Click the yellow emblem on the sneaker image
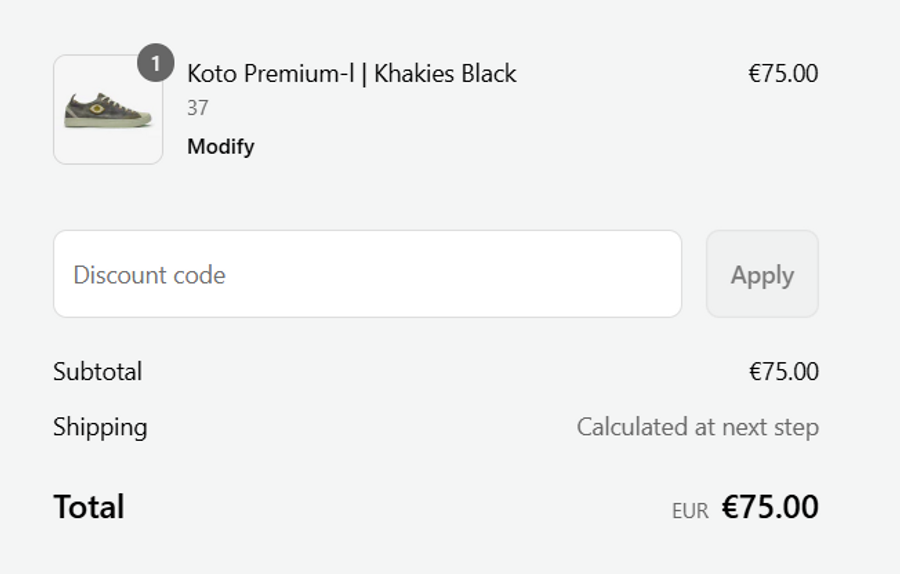Viewport: 900px width, 574px height. pos(97,107)
